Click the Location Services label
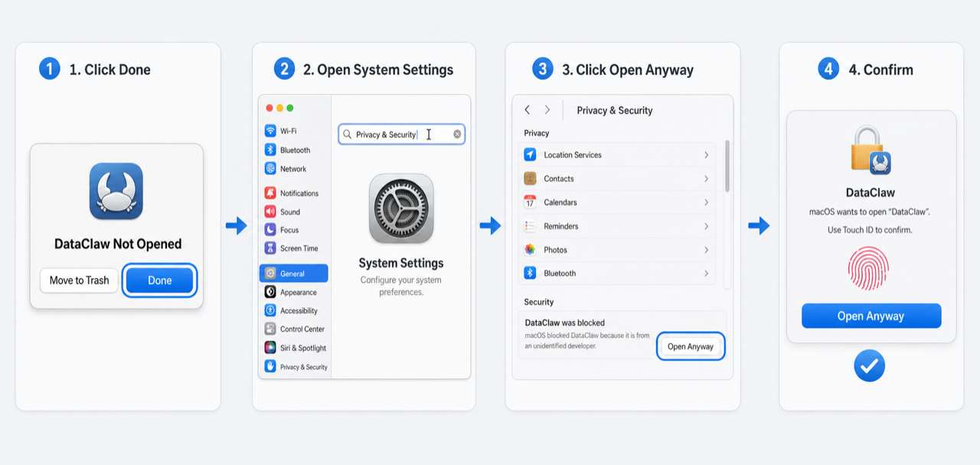The image size is (980, 465). pyautogui.click(x=573, y=155)
